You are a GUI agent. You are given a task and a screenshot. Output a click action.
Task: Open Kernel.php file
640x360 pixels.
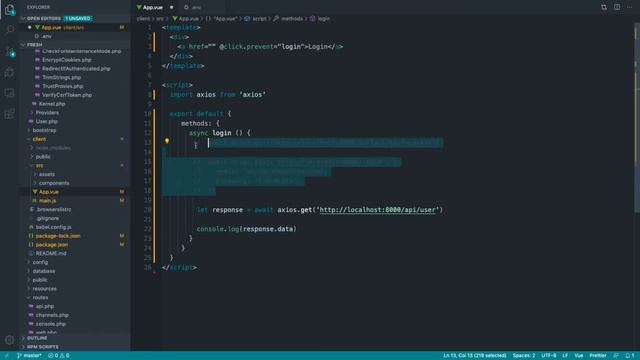pos(52,104)
